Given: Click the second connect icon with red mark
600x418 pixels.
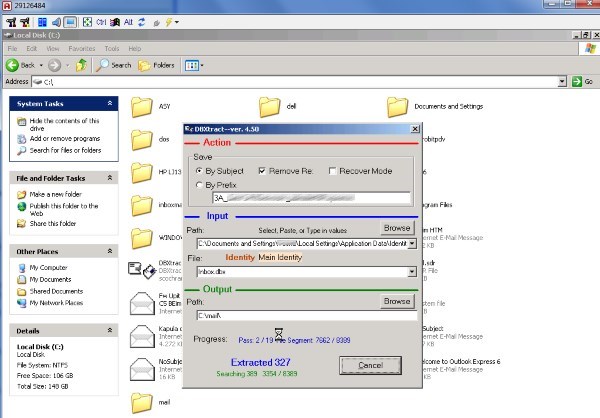Looking at the screenshot, I should pyautogui.click(x=25, y=22).
